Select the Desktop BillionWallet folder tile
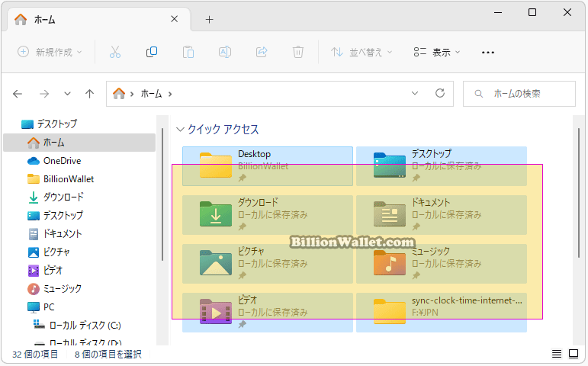 tap(268, 166)
